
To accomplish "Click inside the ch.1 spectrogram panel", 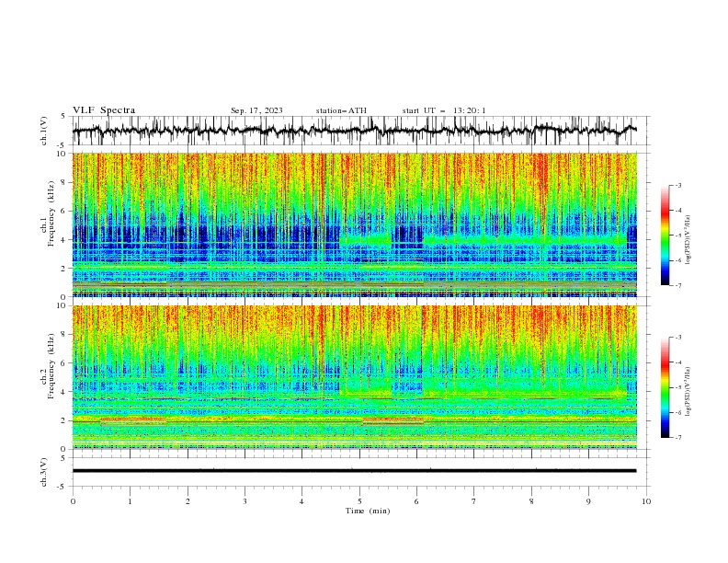I will click(x=355, y=224).
